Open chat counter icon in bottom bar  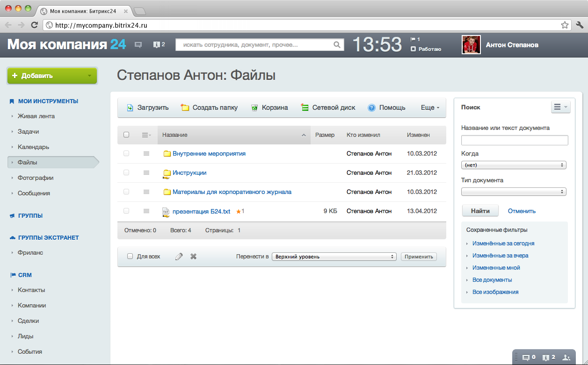click(529, 358)
